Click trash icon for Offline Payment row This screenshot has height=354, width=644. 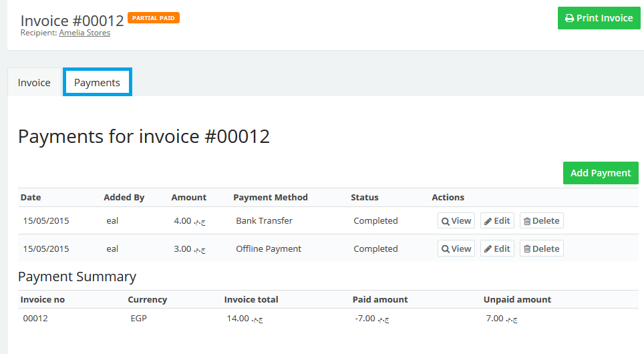tap(527, 249)
